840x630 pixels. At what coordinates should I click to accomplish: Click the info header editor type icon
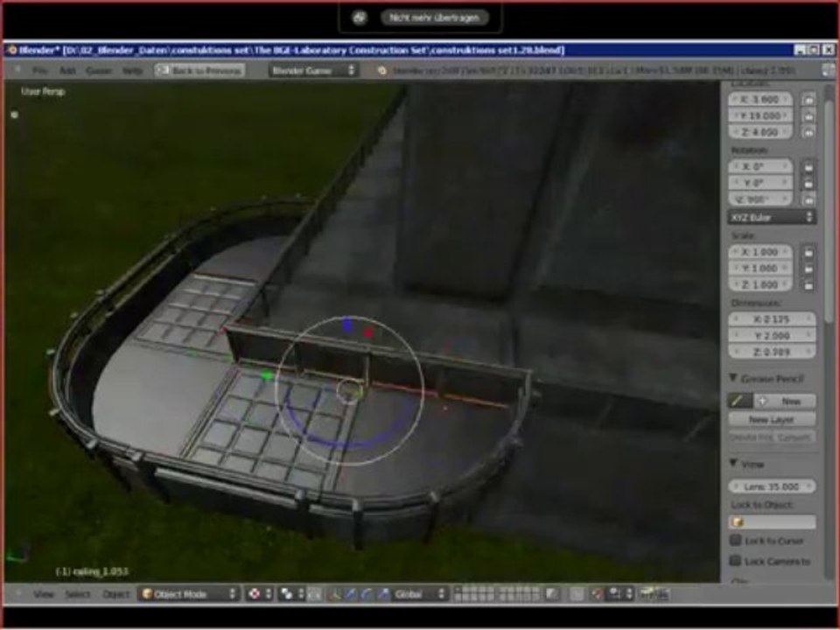[17, 70]
